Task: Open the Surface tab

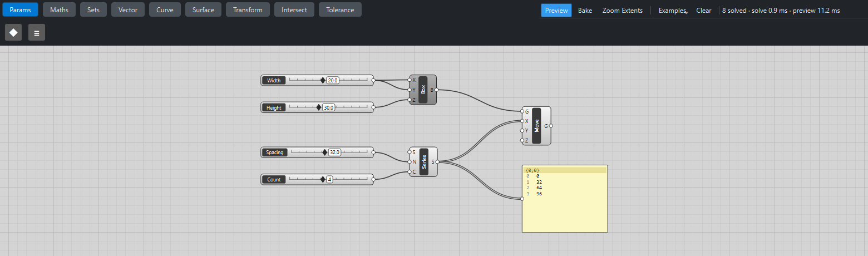Action: [203, 10]
